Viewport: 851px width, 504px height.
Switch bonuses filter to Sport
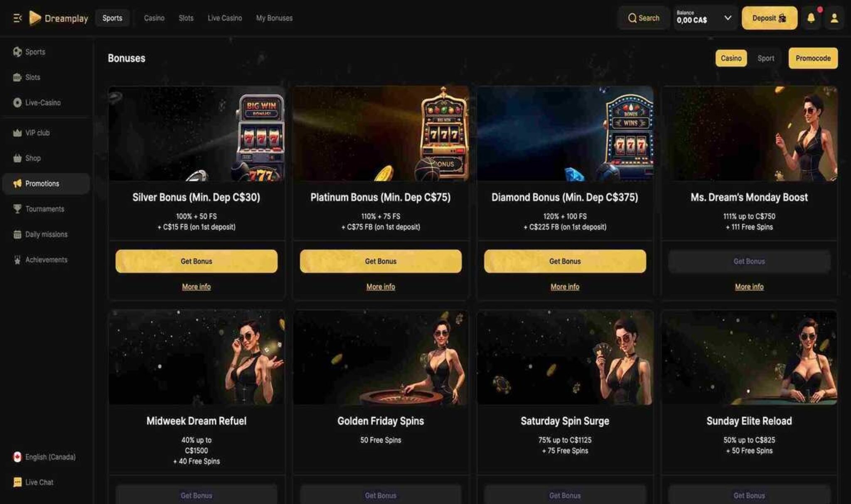point(765,58)
